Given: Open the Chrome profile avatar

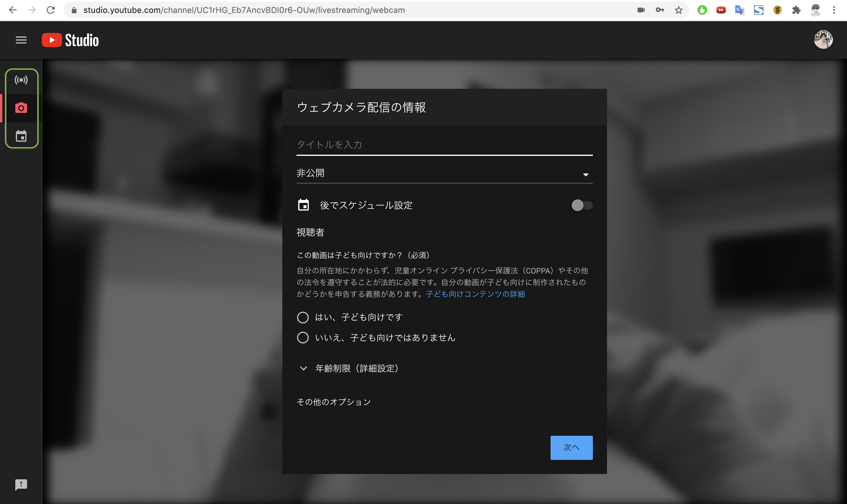Looking at the screenshot, I should click(x=816, y=10).
